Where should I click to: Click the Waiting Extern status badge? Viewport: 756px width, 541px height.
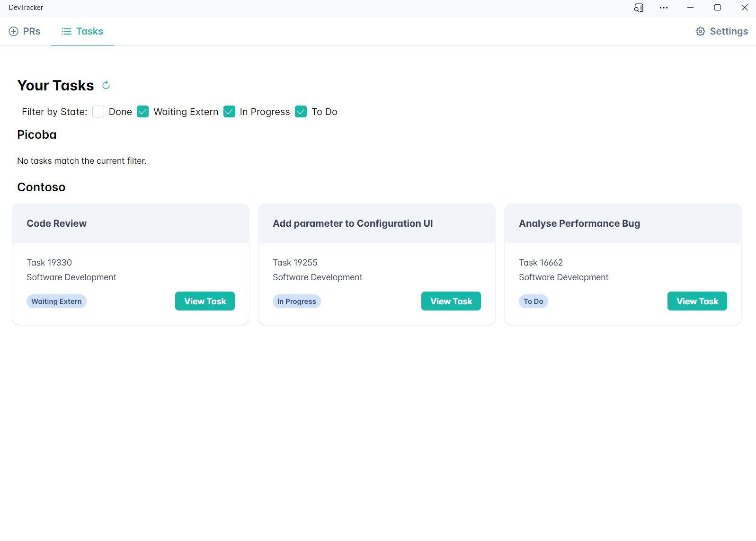point(56,302)
